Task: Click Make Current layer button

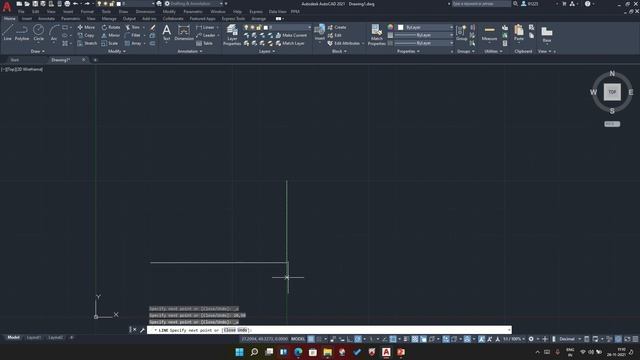Action: click(291, 36)
